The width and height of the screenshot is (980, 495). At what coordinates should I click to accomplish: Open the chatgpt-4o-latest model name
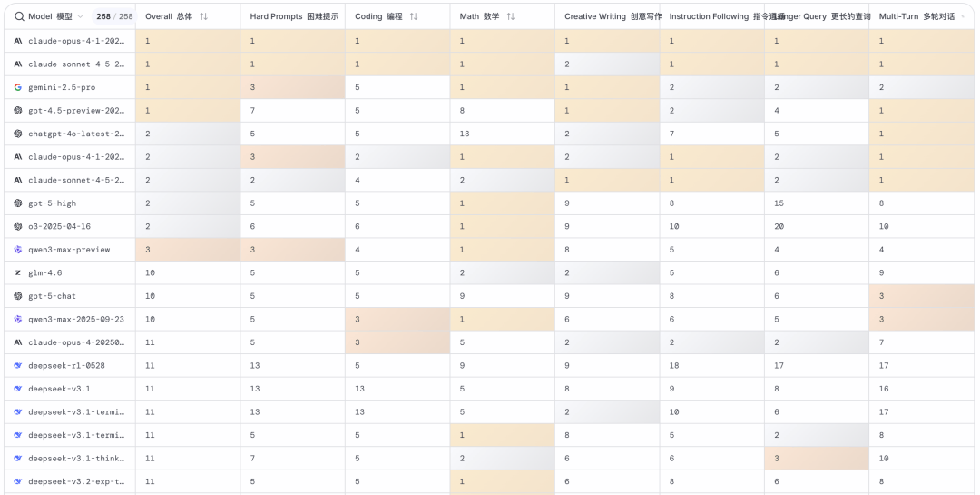(76, 134)
